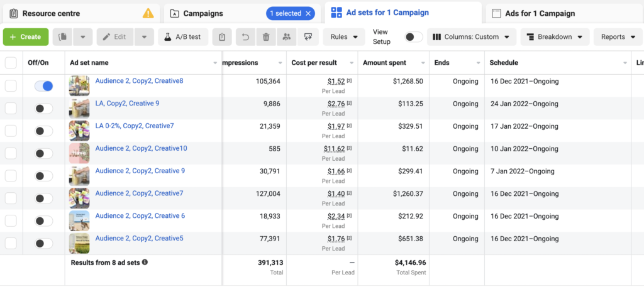The height and width of the screenshot is (287, 644).
Task: Click the undo arrow icon
Action: (245, 37)
